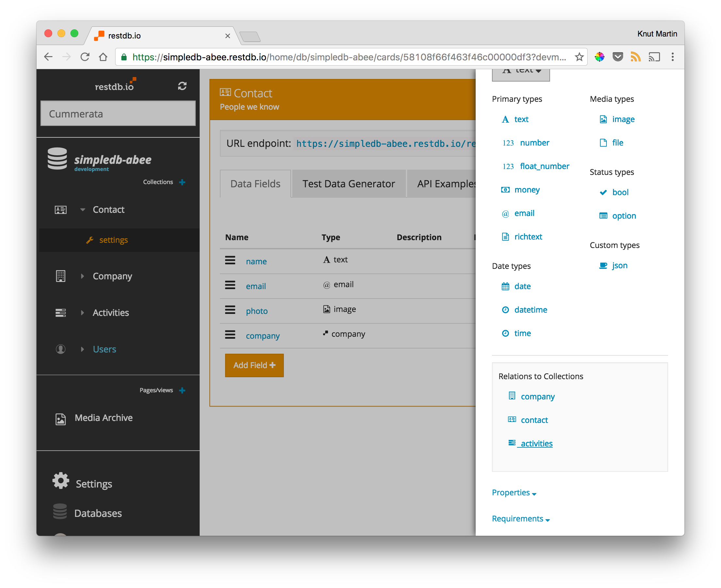The width and height of the screenshot is (721, 588).
Task: Choose the money field type
Action: [x=527, y=190]
